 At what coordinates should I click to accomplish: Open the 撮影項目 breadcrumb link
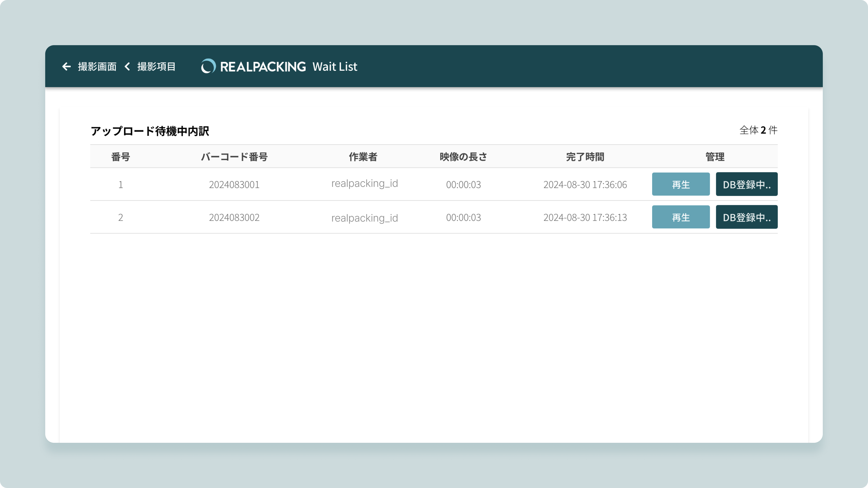tap(156, 66)
